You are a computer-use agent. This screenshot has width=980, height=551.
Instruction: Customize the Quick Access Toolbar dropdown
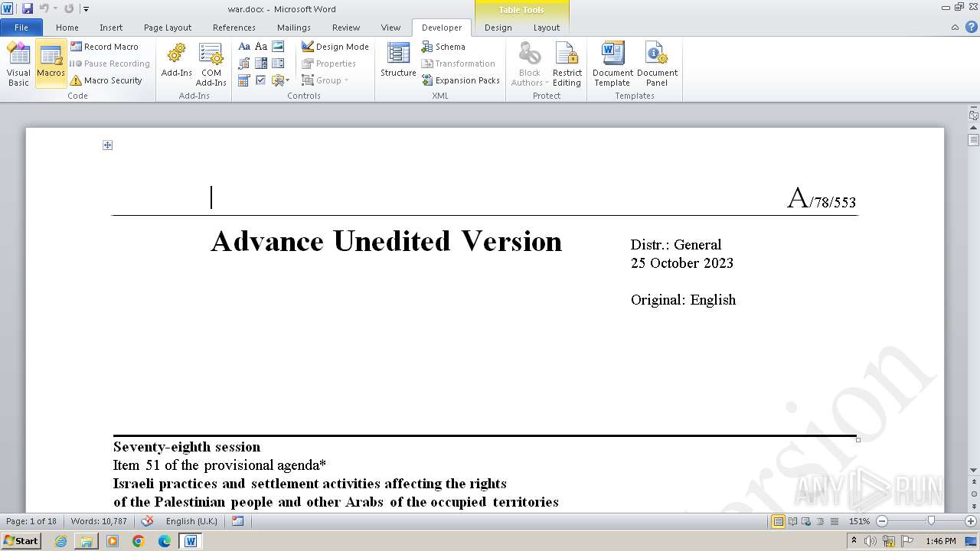[86, 9]
